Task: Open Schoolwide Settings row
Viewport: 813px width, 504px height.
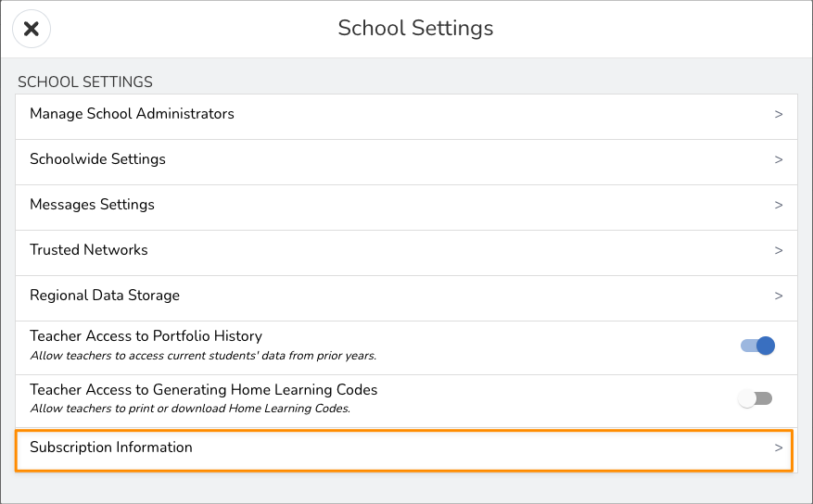Action: (97, 159)
